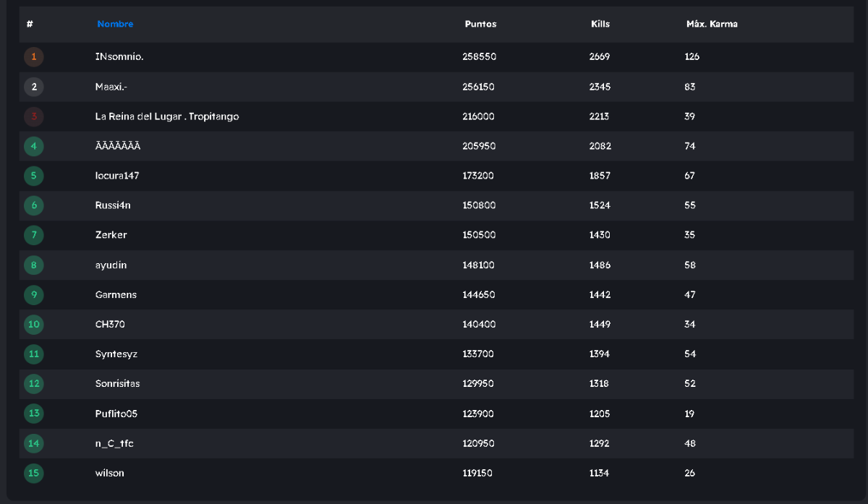Screen dimensions: 868x504
Task: Open player INsomnio. from the ranking
Action: coord(119,56)
